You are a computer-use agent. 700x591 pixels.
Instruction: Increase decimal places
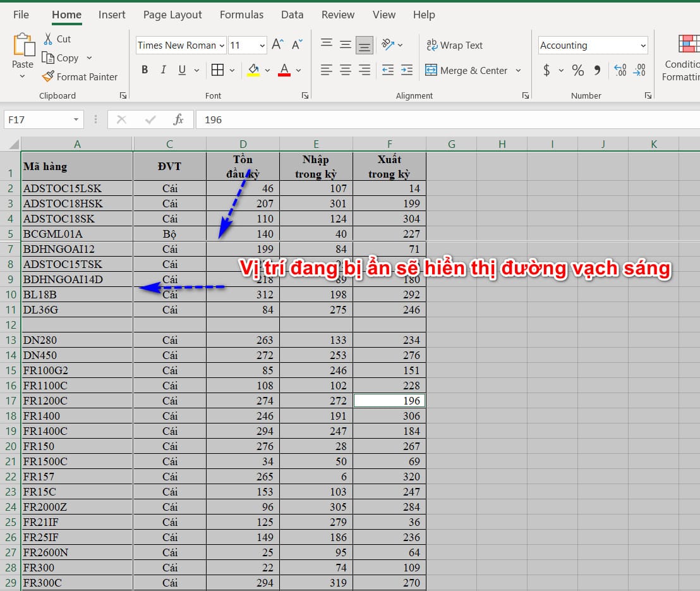coord(620,70)
